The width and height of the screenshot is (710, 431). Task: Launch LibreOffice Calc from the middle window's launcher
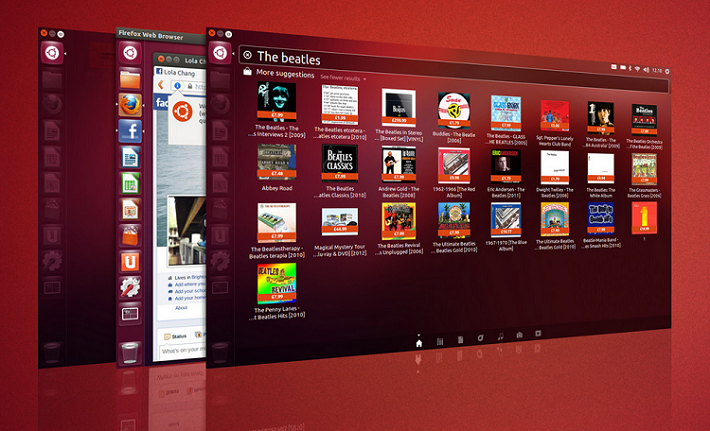point(130,183)
